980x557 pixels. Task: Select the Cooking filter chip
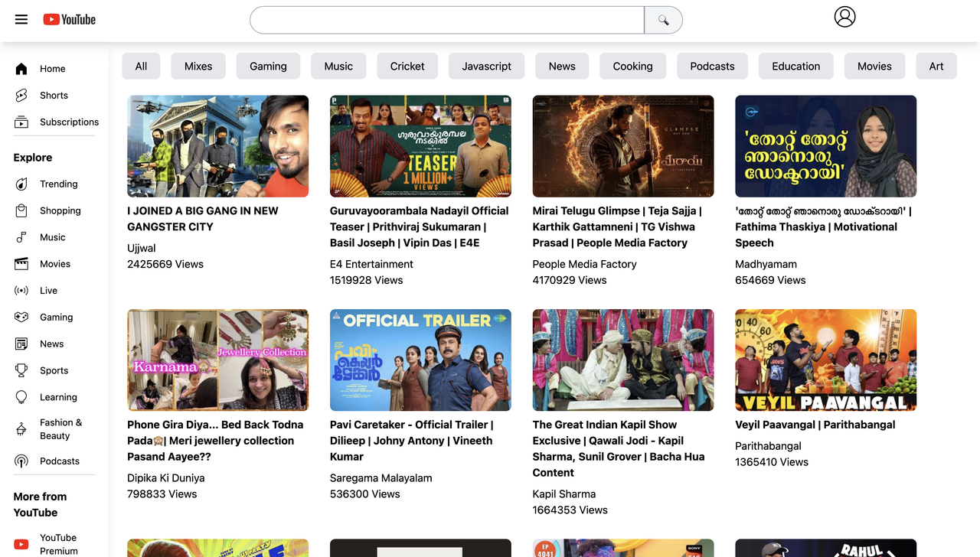(633, 67)
